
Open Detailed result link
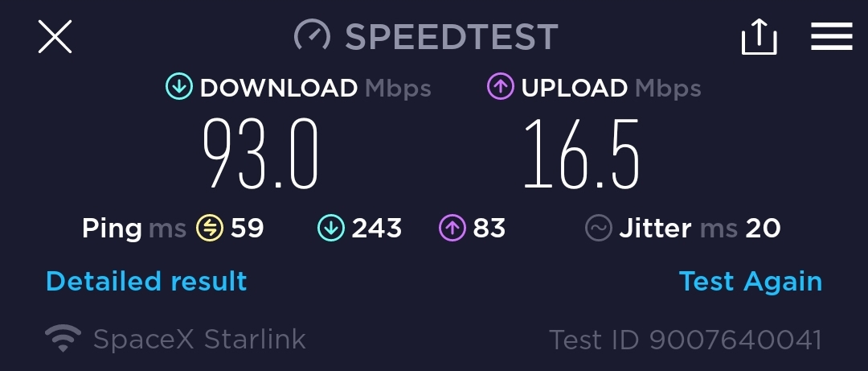[x=146, y=281]
